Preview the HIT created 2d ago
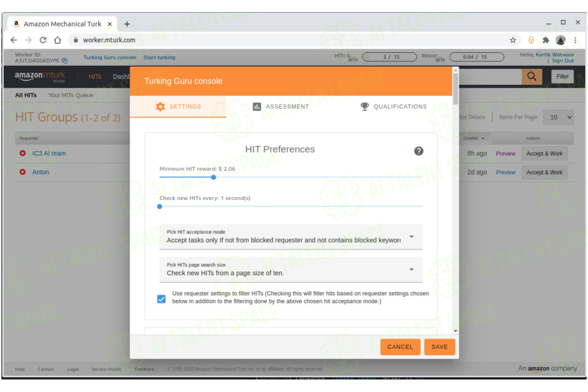Viewport: 588px width, 392px height. (x=506, y=172)
